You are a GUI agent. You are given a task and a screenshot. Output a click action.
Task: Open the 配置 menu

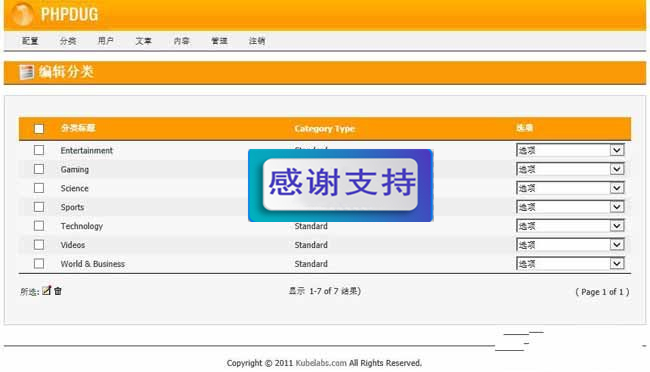click(30, 41)
